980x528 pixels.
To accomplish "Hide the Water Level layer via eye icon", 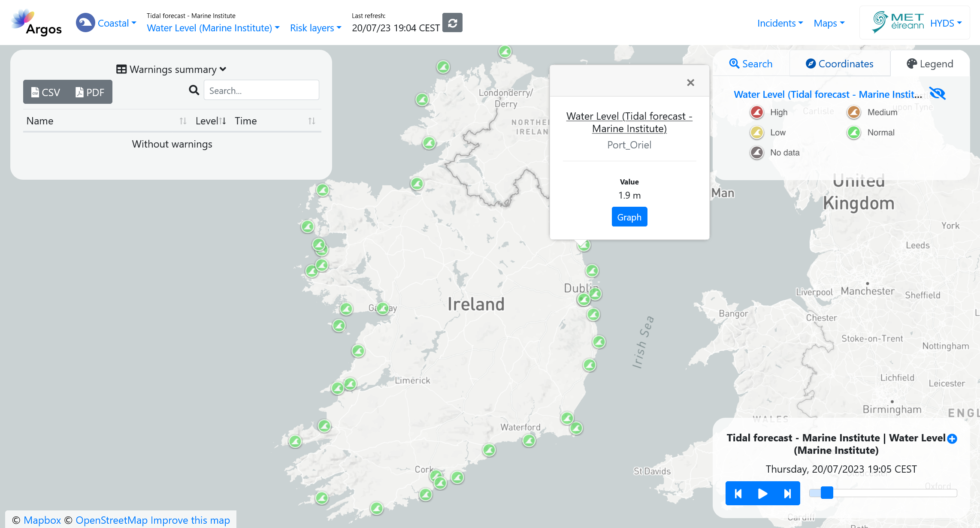I will 937,94.
